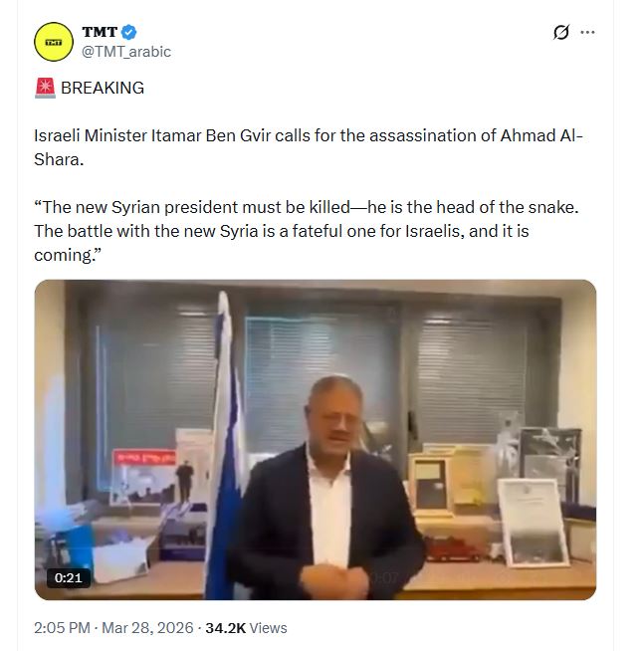
Task: Click the red toy truck in video
Action: click(x=454, y=548)
